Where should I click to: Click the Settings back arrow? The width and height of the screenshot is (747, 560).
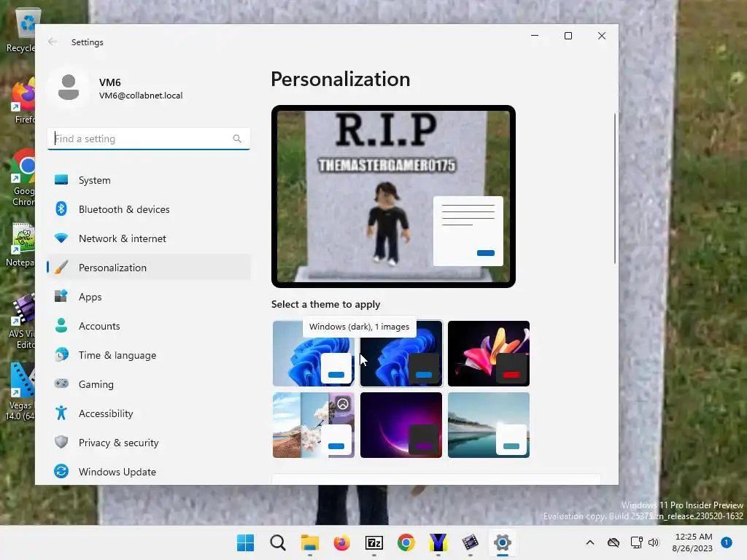[x=53, y=42]
